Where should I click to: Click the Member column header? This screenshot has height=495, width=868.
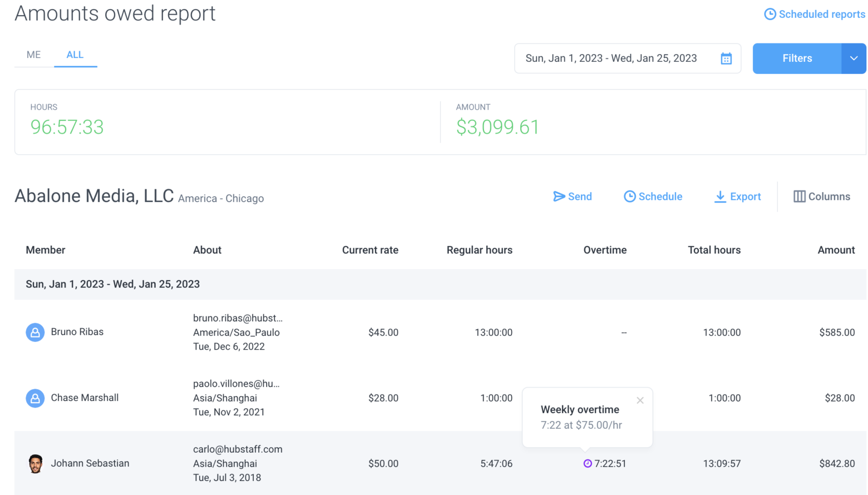tap(46, 250)
